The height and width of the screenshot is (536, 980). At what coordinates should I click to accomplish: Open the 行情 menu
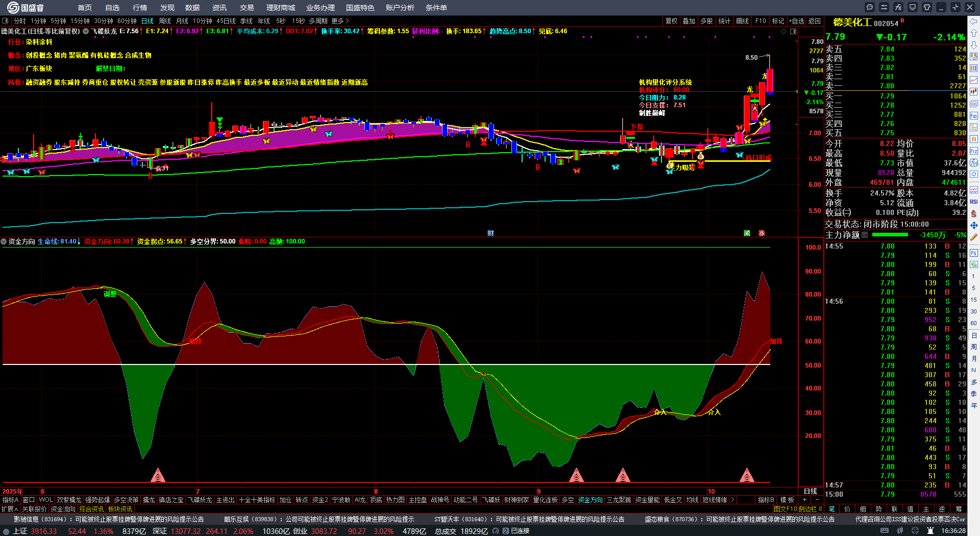click(140, 8)
